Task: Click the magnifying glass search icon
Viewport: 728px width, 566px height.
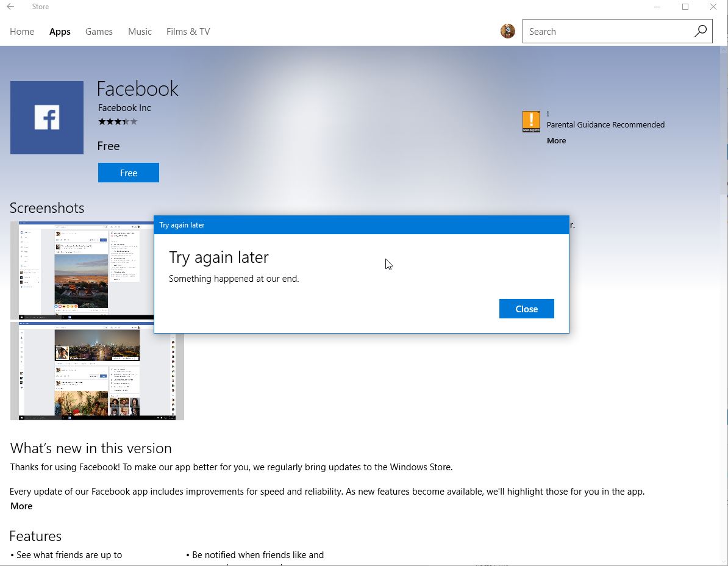Action: pos(700,31)
